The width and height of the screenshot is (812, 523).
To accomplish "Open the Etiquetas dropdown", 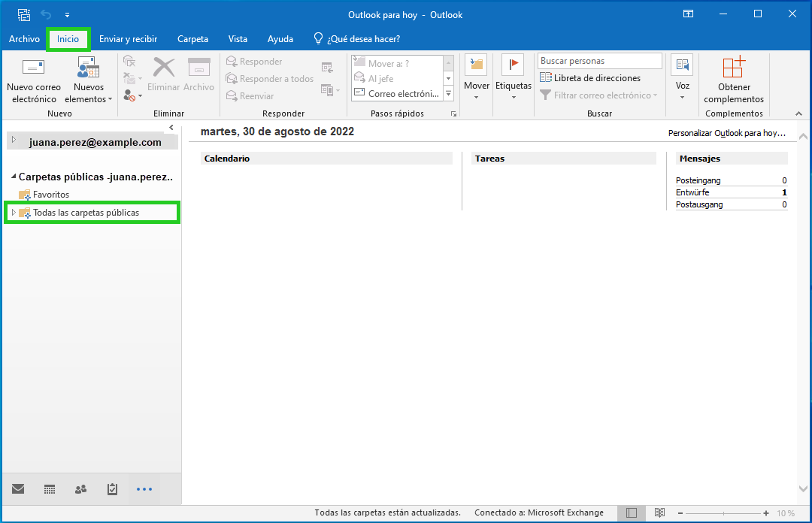I will 514,96.
